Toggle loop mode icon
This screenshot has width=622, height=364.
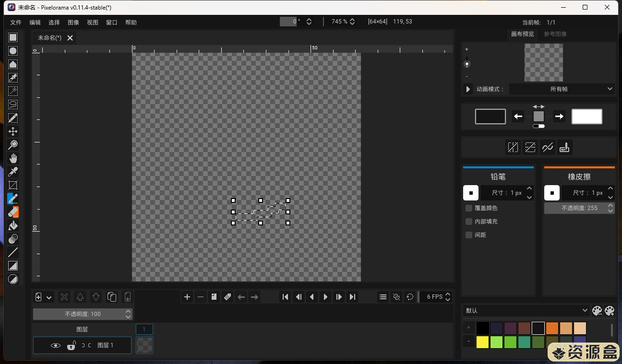[x=410, y=297]
